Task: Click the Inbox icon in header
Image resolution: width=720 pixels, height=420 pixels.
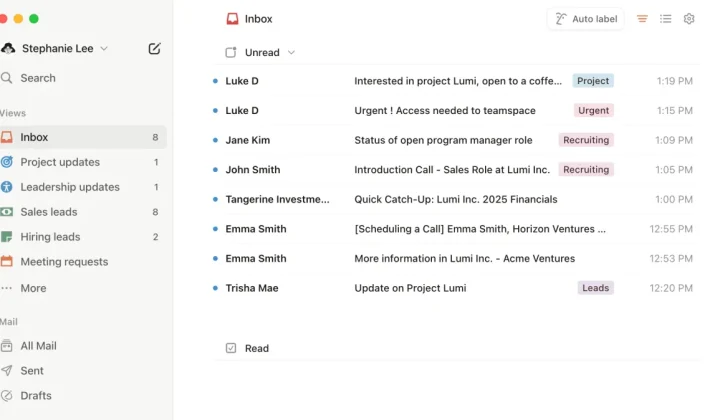Action: pyautogui.click(x=232, y=19)
